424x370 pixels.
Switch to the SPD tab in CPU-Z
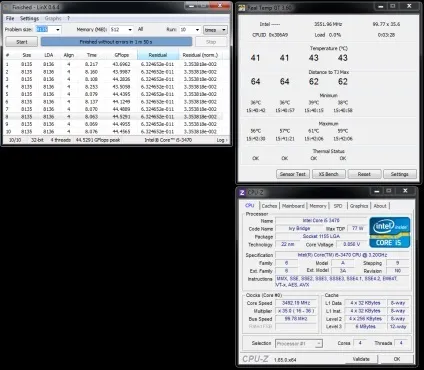click(x=338, y=206)
